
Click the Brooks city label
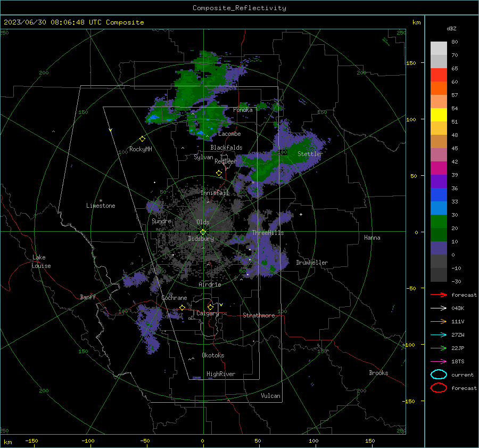click(x=378, y=373)
